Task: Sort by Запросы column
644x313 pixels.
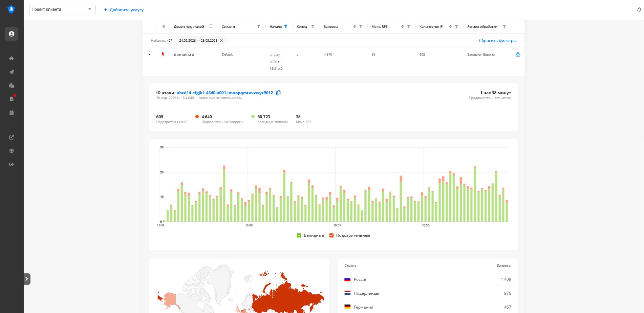Action: [x=355, y=26]
